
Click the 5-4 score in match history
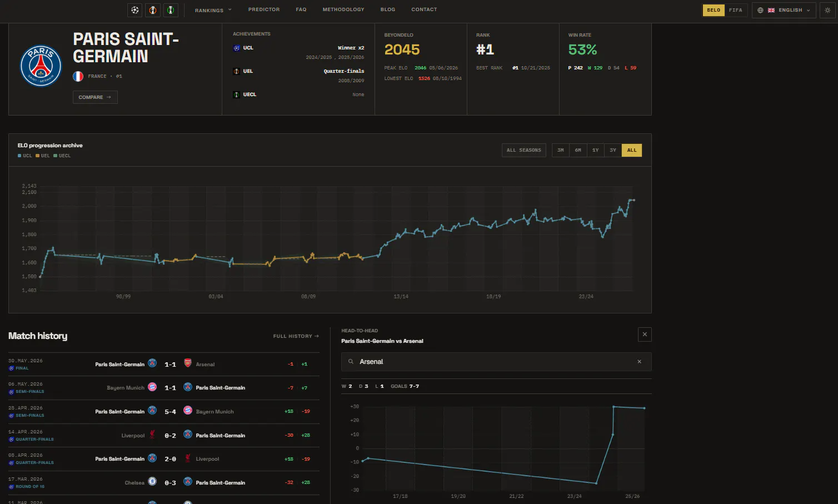tap(170, 412)
